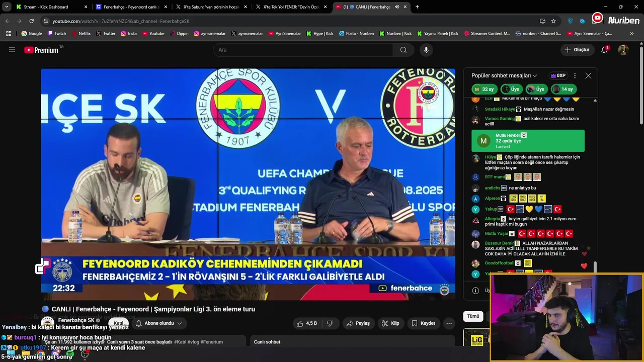Click chat author Busenur Demir
The image size is (644, 362).
[x=499, y=243]
